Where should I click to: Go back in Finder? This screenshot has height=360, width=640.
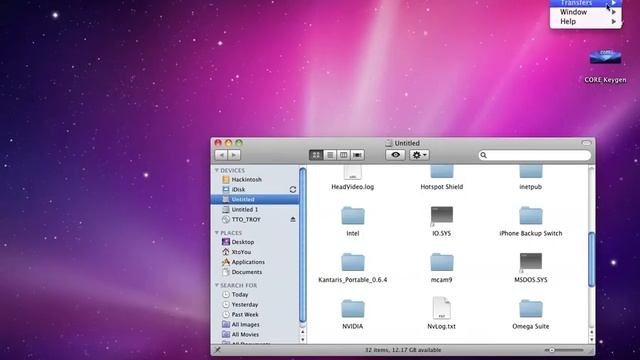click(221, 155)
